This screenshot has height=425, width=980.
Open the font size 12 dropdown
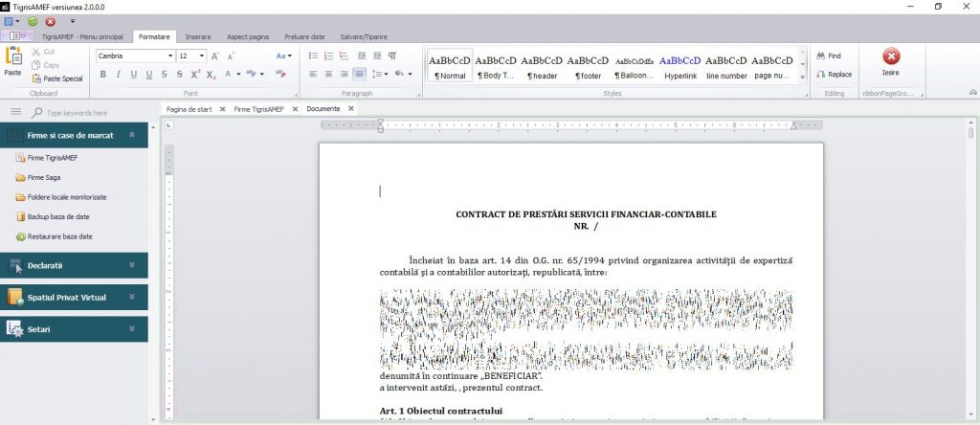(x=202, y=56)
